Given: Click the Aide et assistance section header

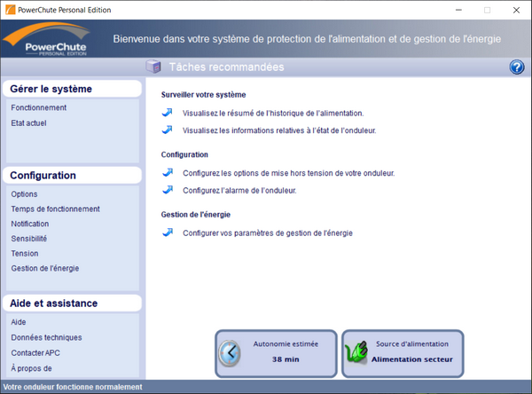Looking at the screenshot, I should coord(72,303).
